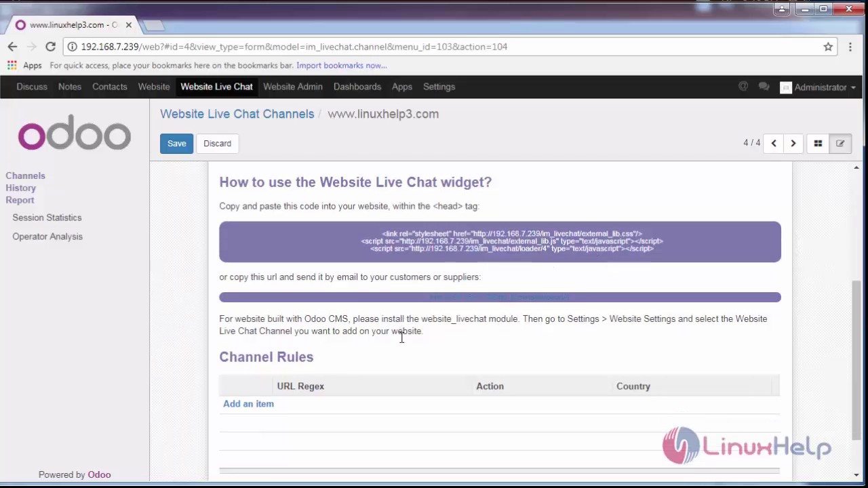Click Import bookmarks now link

[341, 66]
